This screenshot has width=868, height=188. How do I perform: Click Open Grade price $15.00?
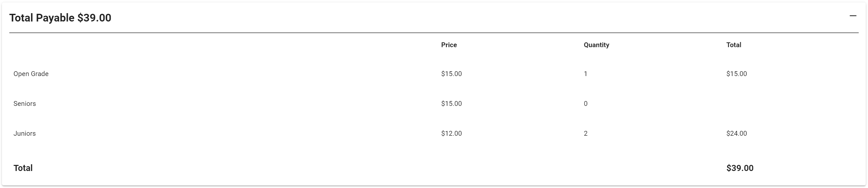click(x=451, y=74)
